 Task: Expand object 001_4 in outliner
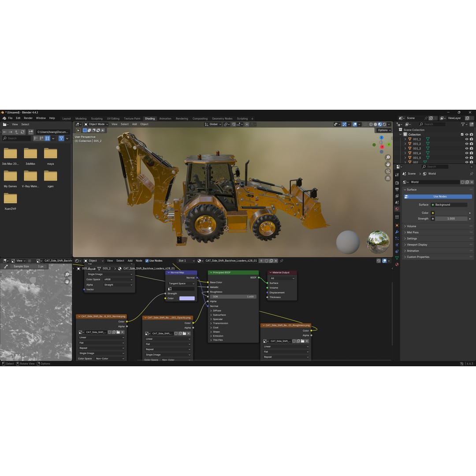click(x=405, y=153)
